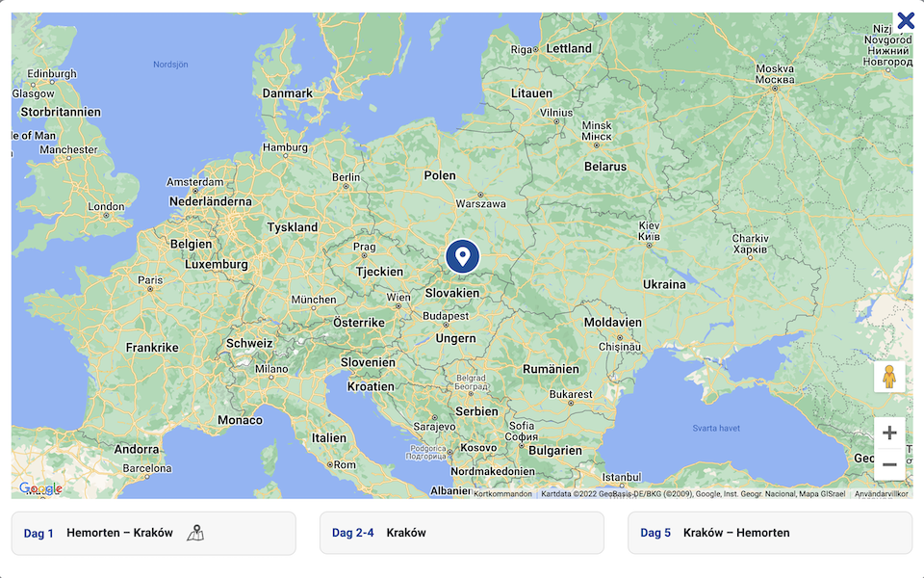Screen dimensions: 924x578
Task: Click the Belgien country label
Action: (191, 244)
